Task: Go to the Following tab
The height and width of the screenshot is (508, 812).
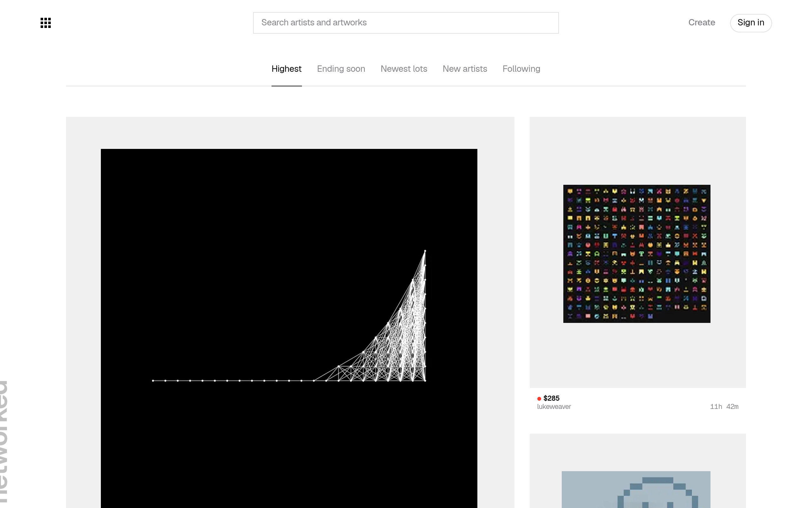Action: pos(521,69)
